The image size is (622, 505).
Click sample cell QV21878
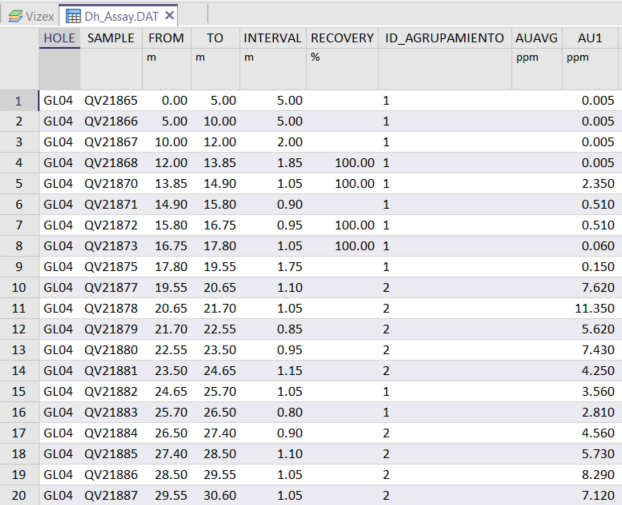click(110, 309)
